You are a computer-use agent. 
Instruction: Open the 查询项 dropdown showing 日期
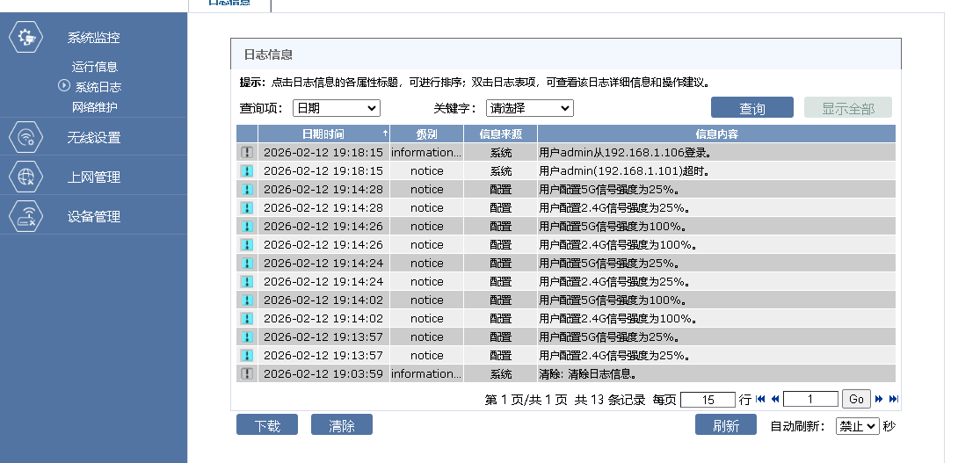pyautogui.click(x=336, y=108)
